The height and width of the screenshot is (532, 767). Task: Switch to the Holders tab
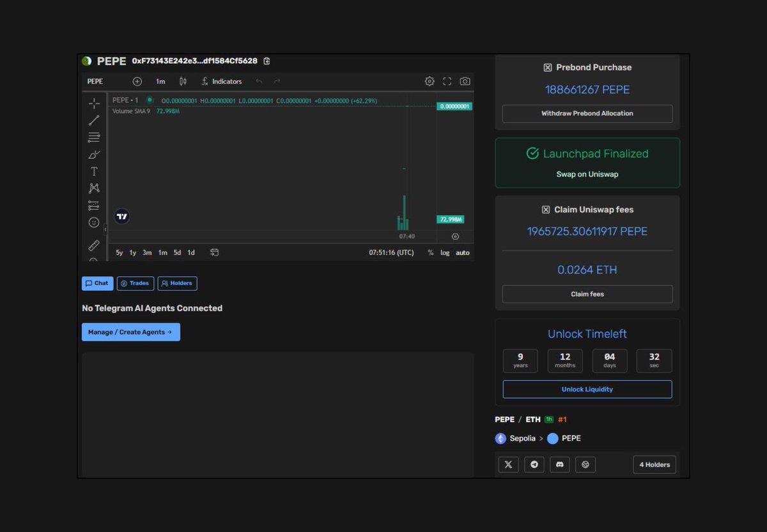click(x=178, y=284)
